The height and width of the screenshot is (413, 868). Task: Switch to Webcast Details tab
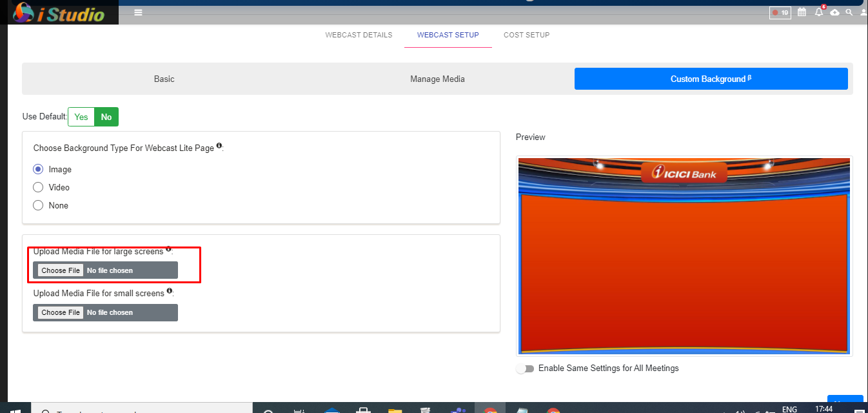359,35
